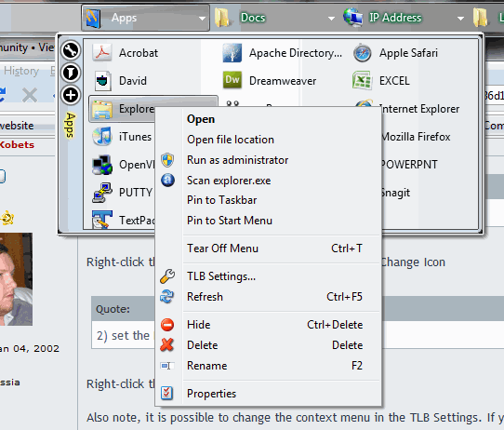Viewport: 504px width, 430px height.
Task: Expand the IP Address dropdown arrow
Action: [460, 19]
